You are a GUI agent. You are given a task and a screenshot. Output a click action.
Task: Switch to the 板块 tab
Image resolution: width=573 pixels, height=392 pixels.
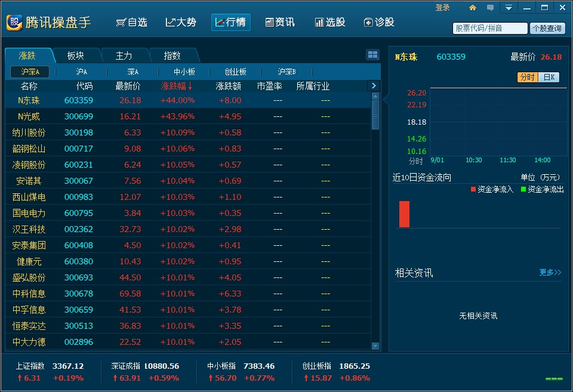click(76, 55)
